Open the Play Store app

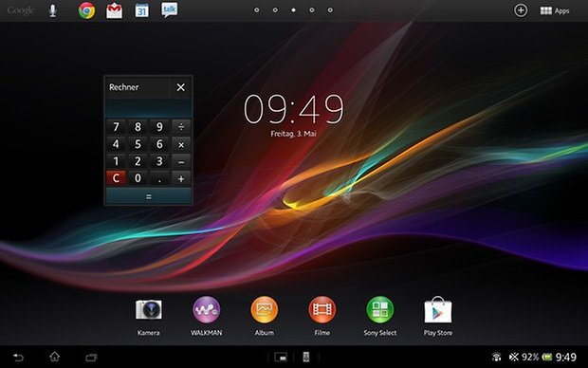[x=438, y=317]
